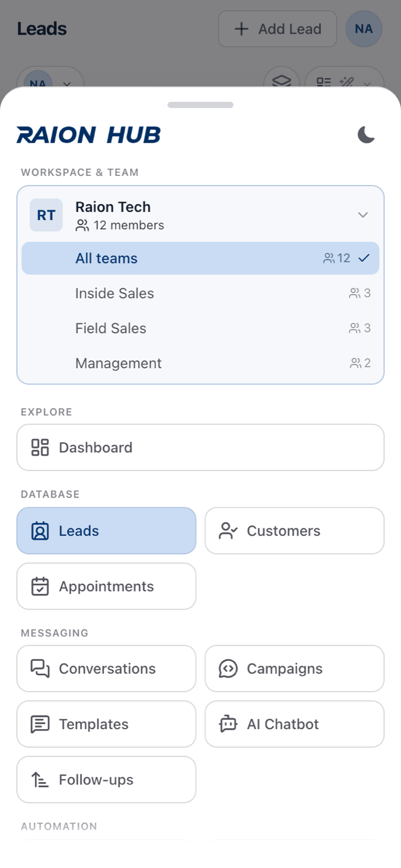Click the Raion Hub logo

click(x=88, y=135)
